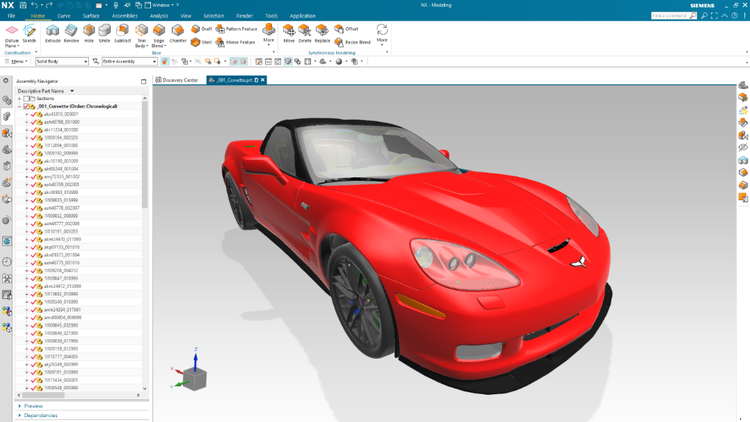Hide component akj26349_002999 via its red checkmark
The width and height of the screenshot is (750, 422).
pos(33,365)
